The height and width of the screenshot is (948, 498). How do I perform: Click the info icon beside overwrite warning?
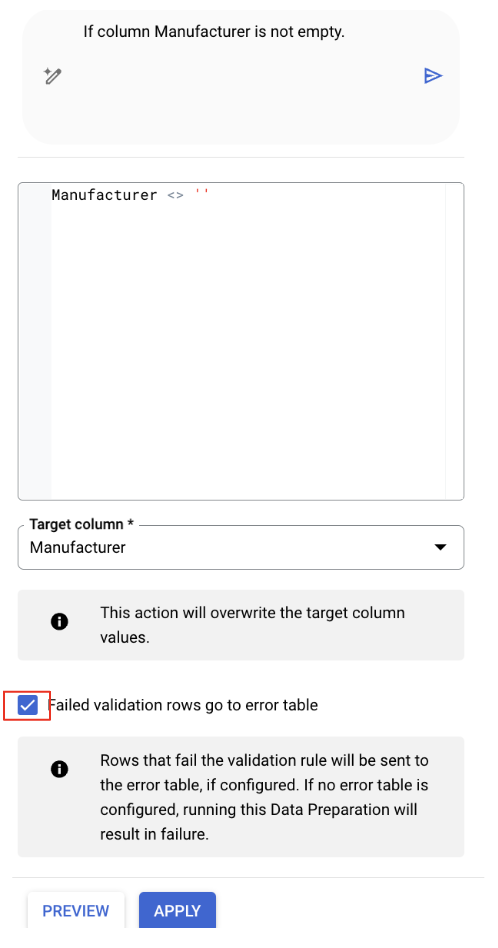tap(59, 622)
